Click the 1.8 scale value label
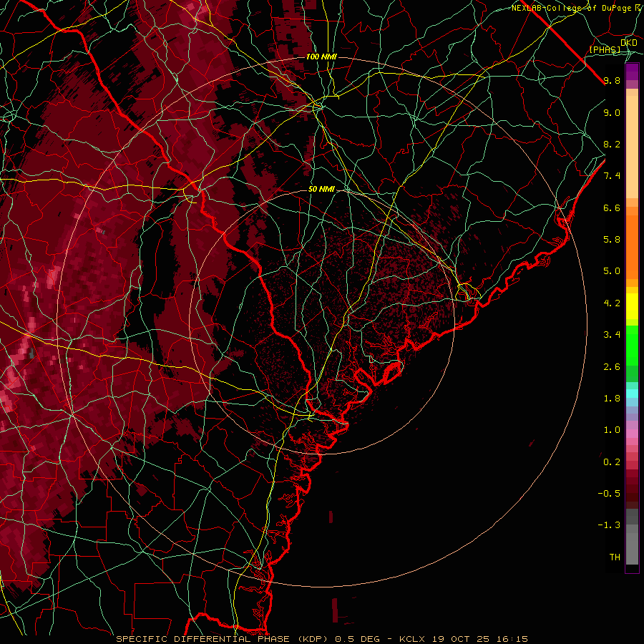 tap(612, 399)
